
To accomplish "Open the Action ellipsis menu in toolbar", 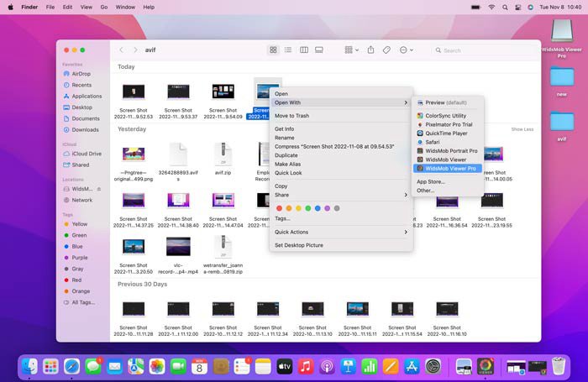I will coord(406,50).
